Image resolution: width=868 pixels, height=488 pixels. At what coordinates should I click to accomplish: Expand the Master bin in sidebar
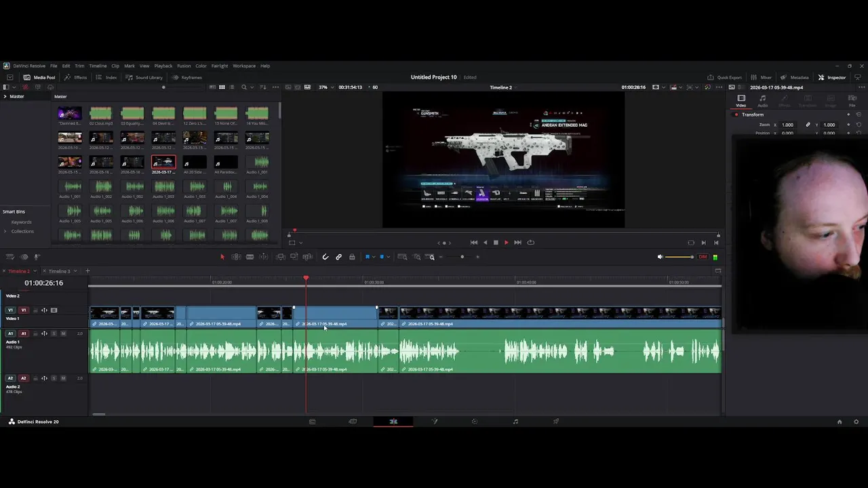click(x=5, y=96)
